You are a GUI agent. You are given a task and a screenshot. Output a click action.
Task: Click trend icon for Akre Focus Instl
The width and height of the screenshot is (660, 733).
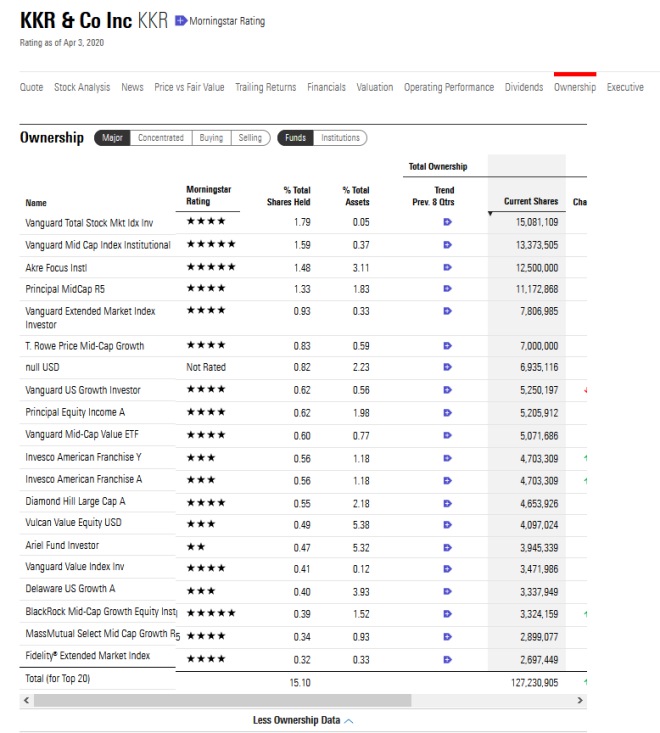(x=447, y=268)
